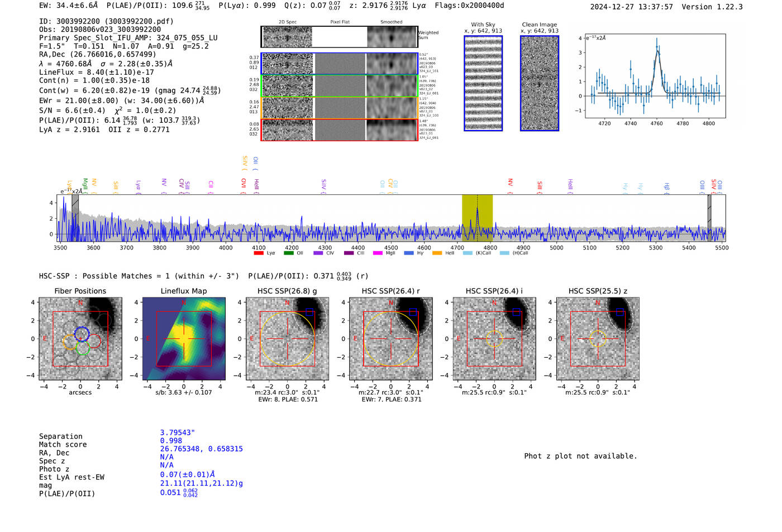Select the S/N = 6.6(±0.4) text

72,111
